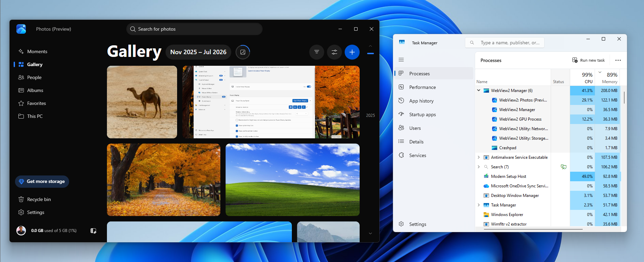Open the green hill blue sky photo

pos(293,180)
